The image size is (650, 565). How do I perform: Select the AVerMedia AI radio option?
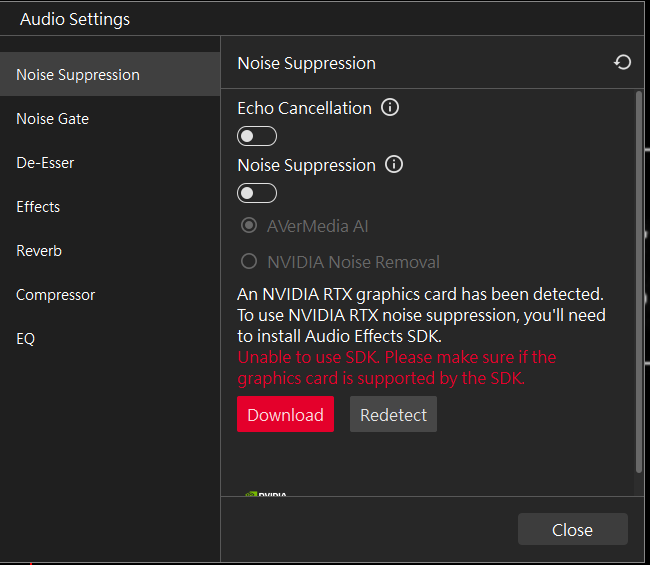point(249,226)
